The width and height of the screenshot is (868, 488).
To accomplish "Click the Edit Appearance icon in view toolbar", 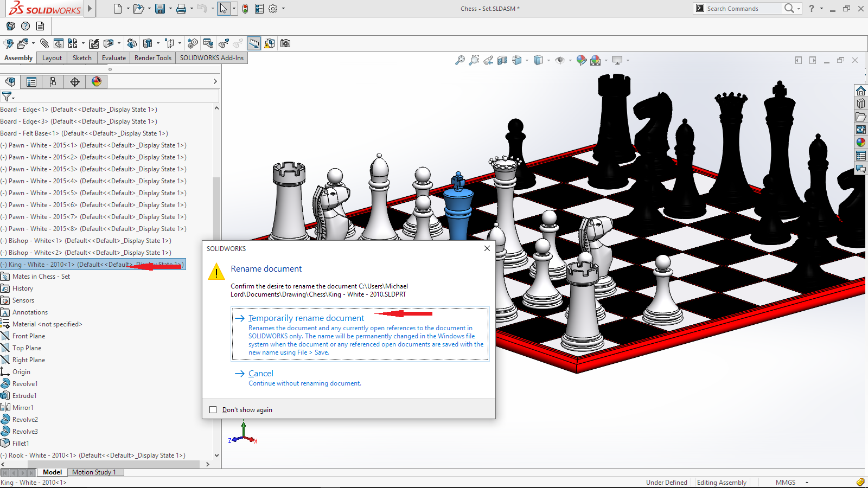I will point(581,60).
